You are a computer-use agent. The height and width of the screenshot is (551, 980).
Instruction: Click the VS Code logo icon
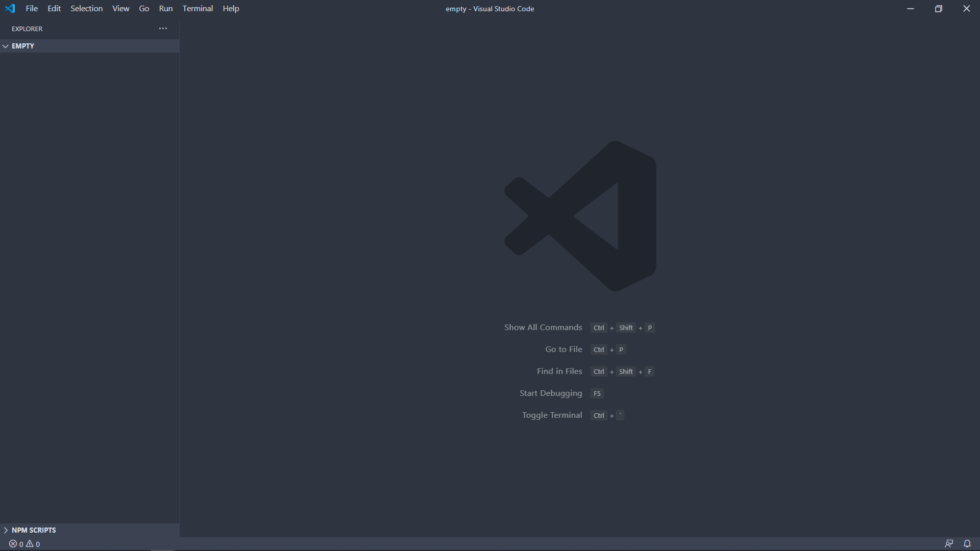coord(10,9)
